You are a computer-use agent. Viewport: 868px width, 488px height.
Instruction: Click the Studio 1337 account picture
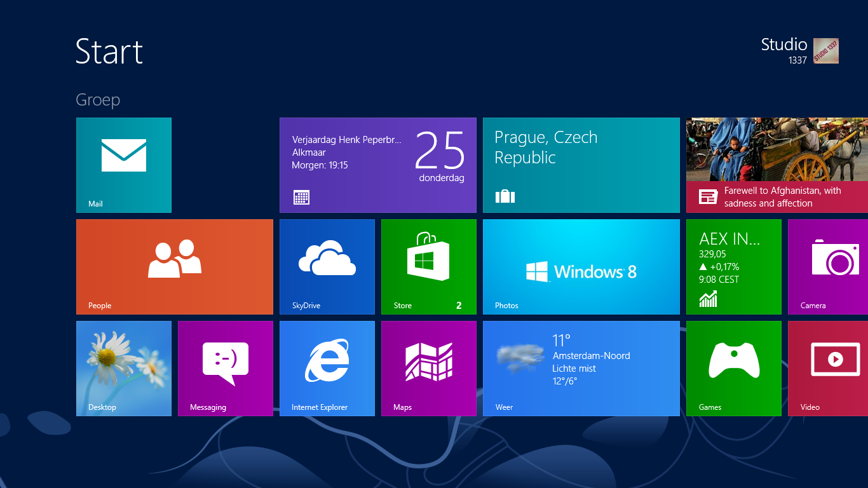[x=826, y=51]
